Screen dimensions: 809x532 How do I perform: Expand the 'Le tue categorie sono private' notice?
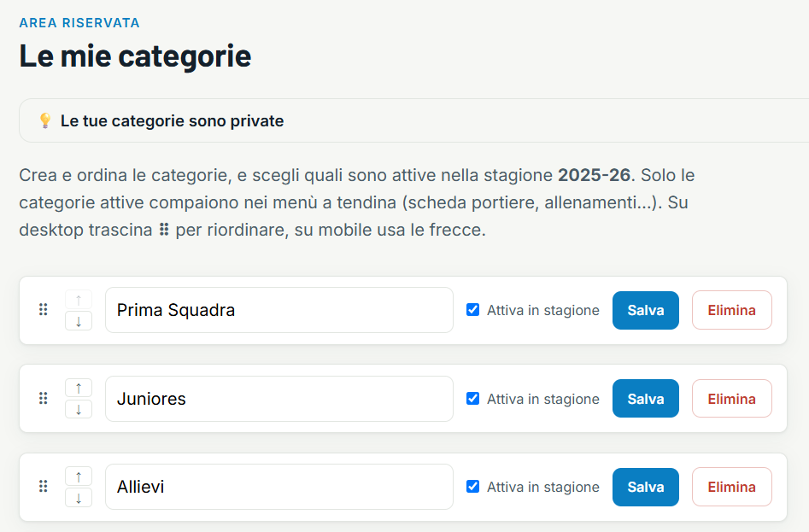tap(413, 120)
